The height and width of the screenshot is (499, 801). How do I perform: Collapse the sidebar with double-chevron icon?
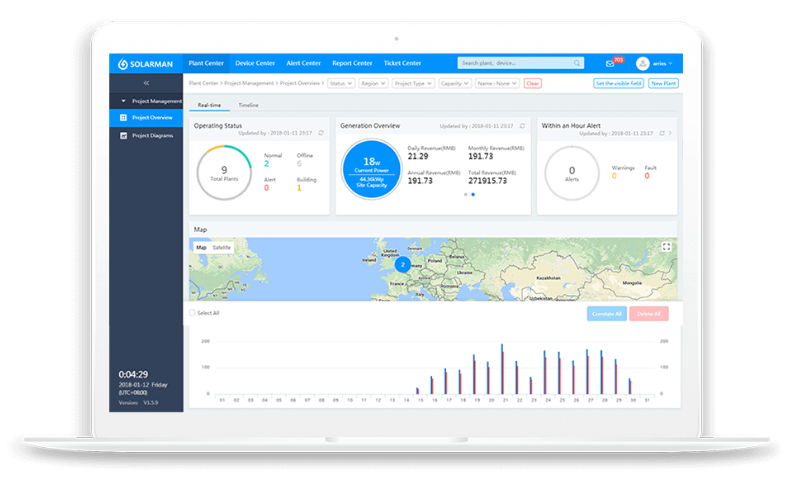pyautogui.click(x=146, y=83)
